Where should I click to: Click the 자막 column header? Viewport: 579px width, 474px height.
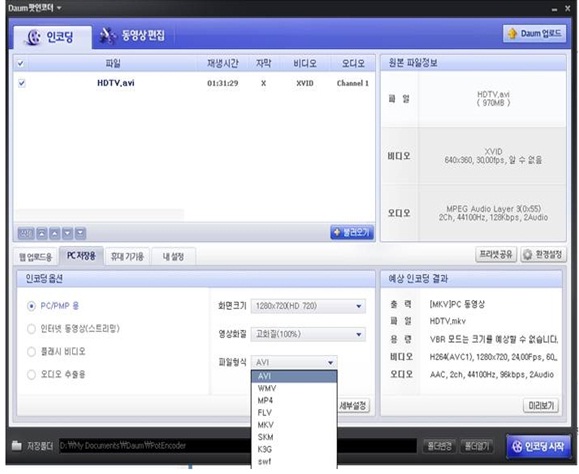(x=263, y=63)
